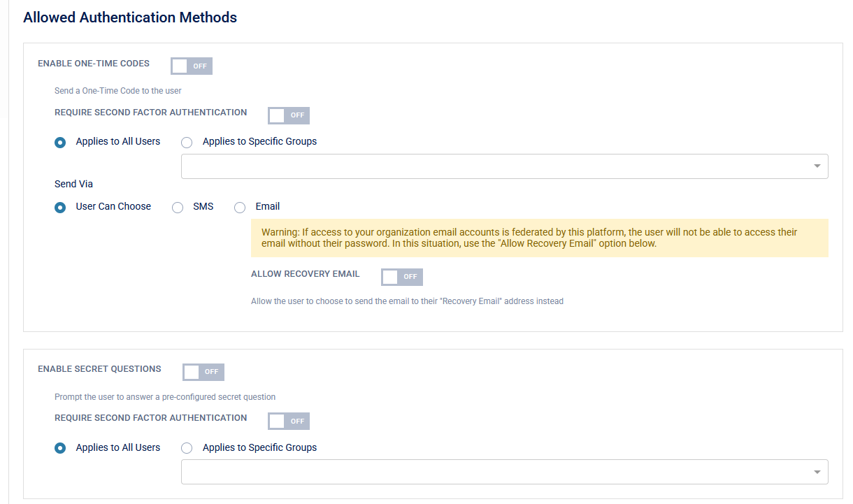Choose the User Can Choose send option
The image size is (853, 504).
tap(61, 207)
